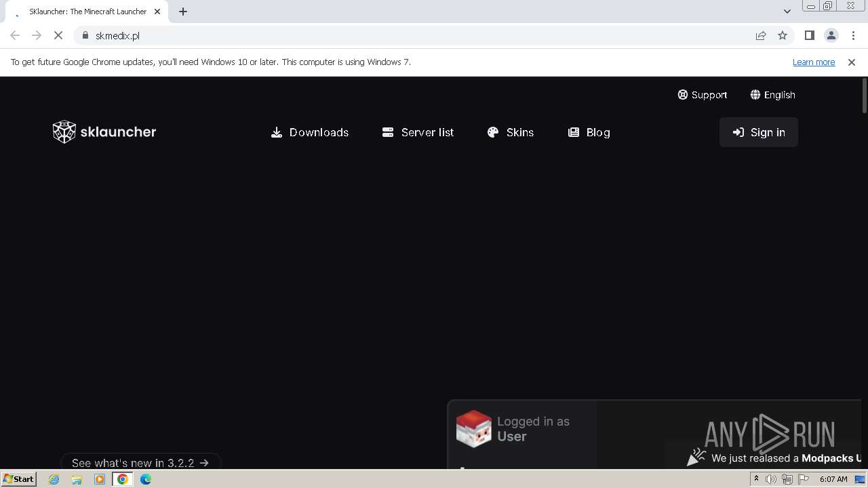Dismiss the Chrome update notification bar
868x488 pixels.
pos(852,62)
